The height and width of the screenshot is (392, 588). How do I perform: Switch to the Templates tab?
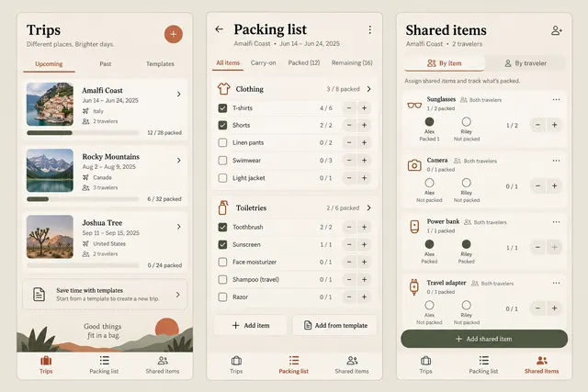coord(160,64)
